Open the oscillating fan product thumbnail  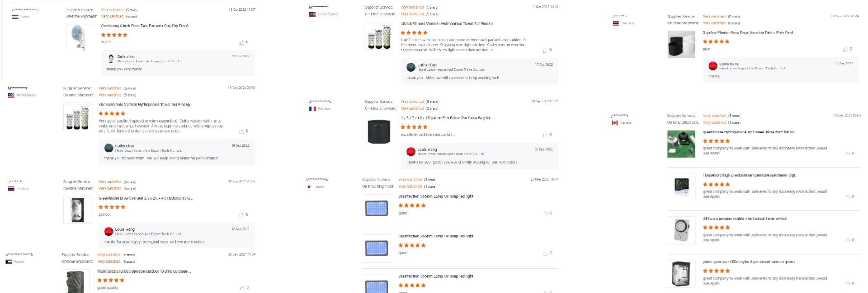pyautogui.click(x=80, y=37)
